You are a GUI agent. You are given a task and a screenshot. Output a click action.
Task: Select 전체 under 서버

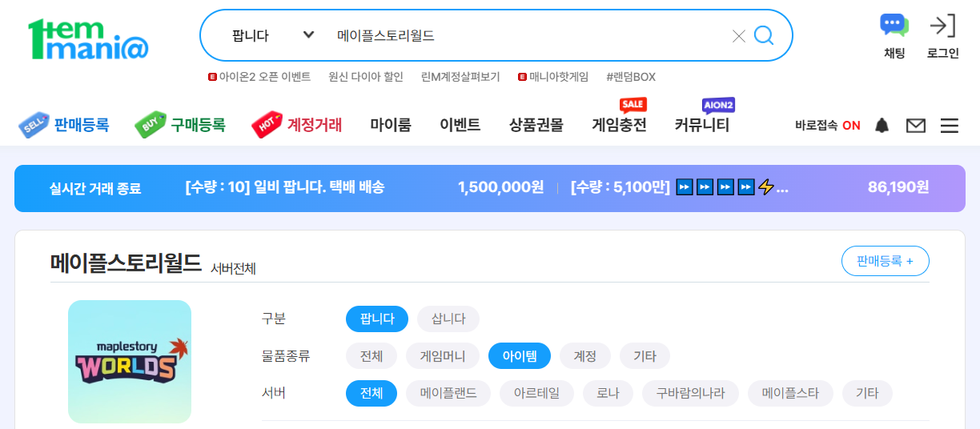coord(372,393)
